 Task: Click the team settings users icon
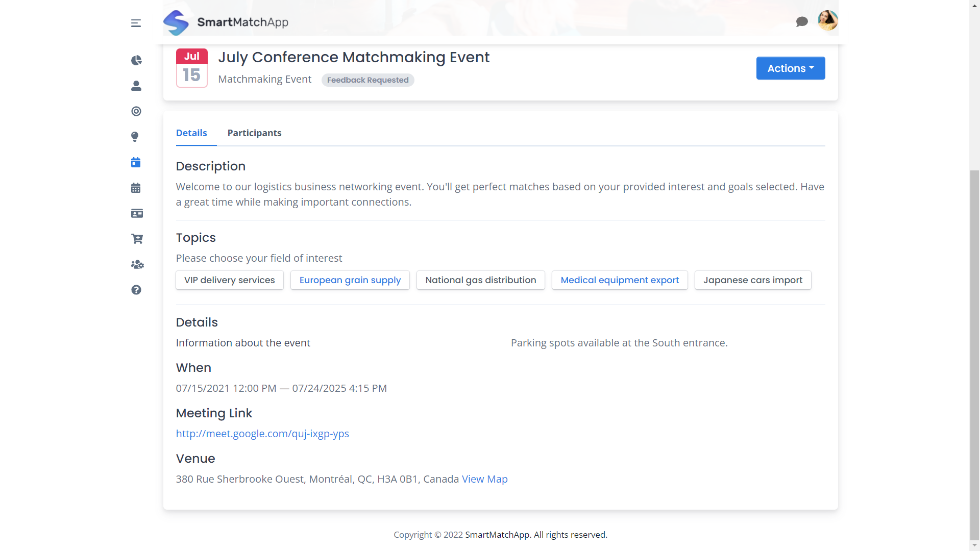click(137, 264)
